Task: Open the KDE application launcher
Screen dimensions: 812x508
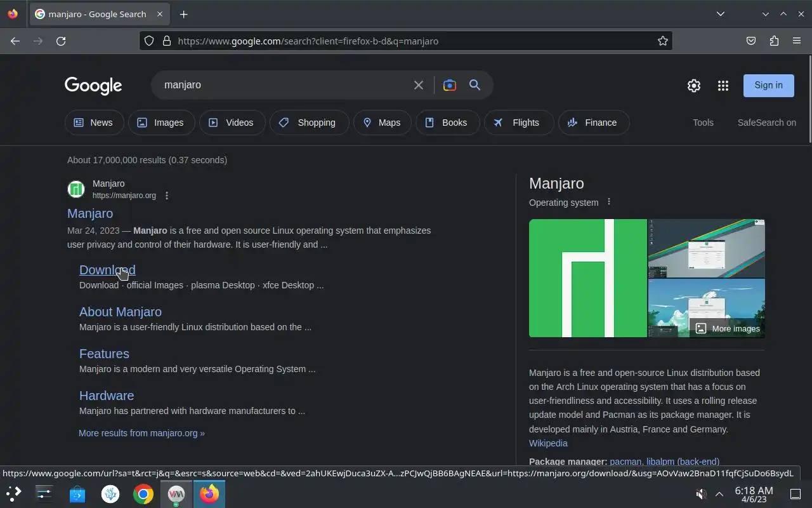Action: (x=14, y=493)
